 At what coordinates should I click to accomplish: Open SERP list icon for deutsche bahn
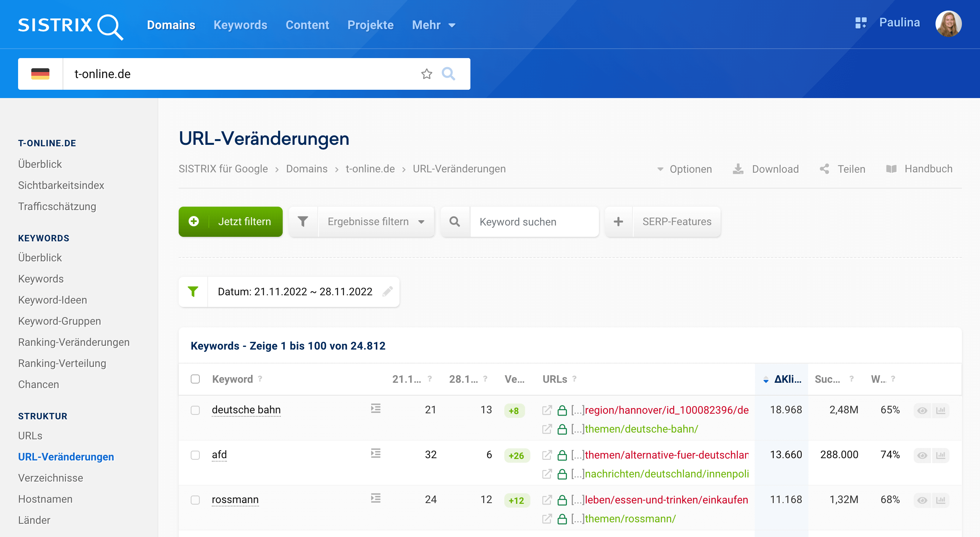(376, 408)
